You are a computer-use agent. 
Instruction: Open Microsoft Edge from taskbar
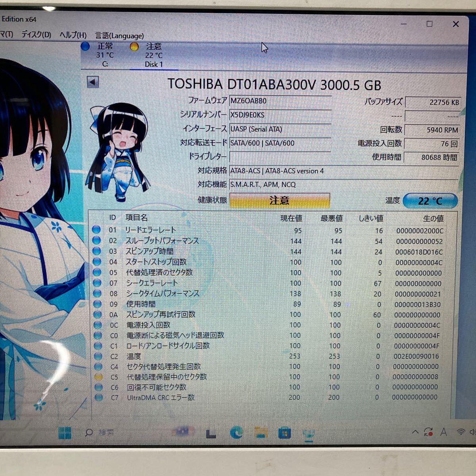[237, 432]
